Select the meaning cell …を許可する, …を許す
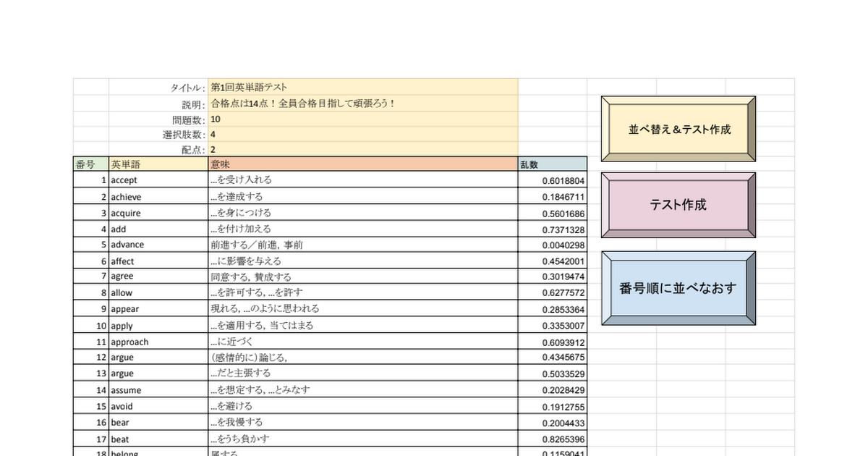868x456 pixels. [363, 292]
